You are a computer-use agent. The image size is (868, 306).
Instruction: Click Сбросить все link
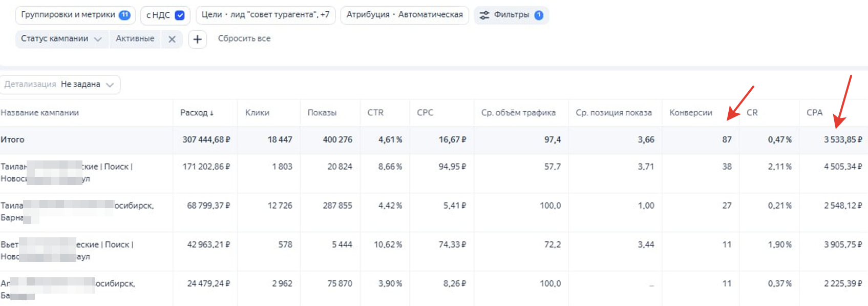[x=244, y=39]
